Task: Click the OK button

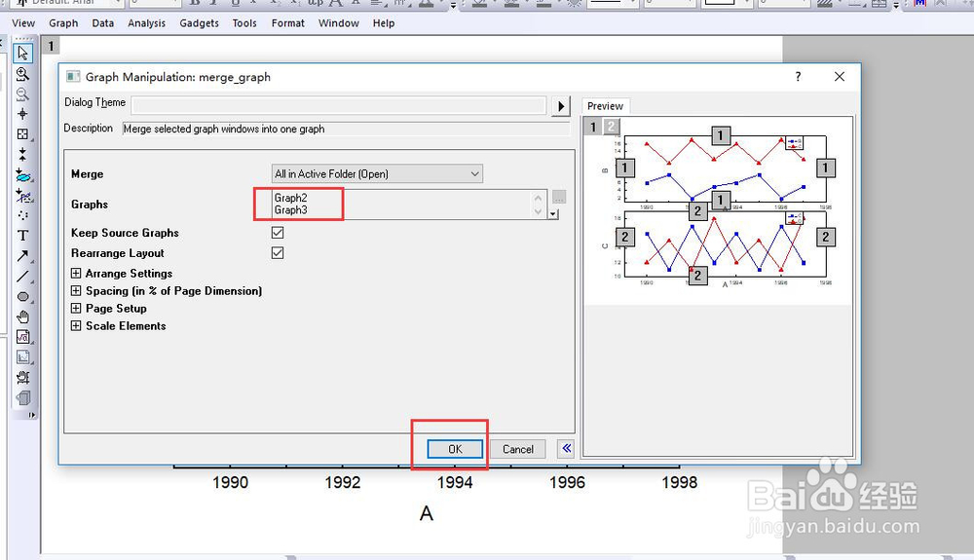Action: [x=455, y=449]
